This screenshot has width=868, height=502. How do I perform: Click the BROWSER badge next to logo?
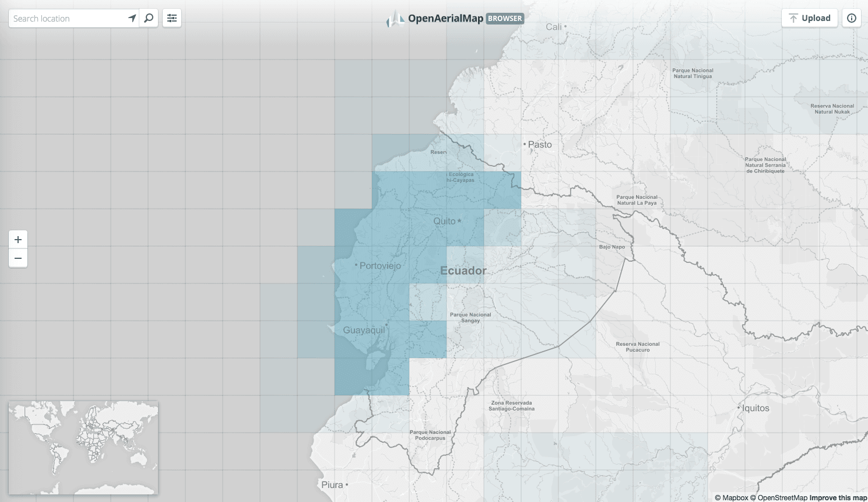pos(505,19)
